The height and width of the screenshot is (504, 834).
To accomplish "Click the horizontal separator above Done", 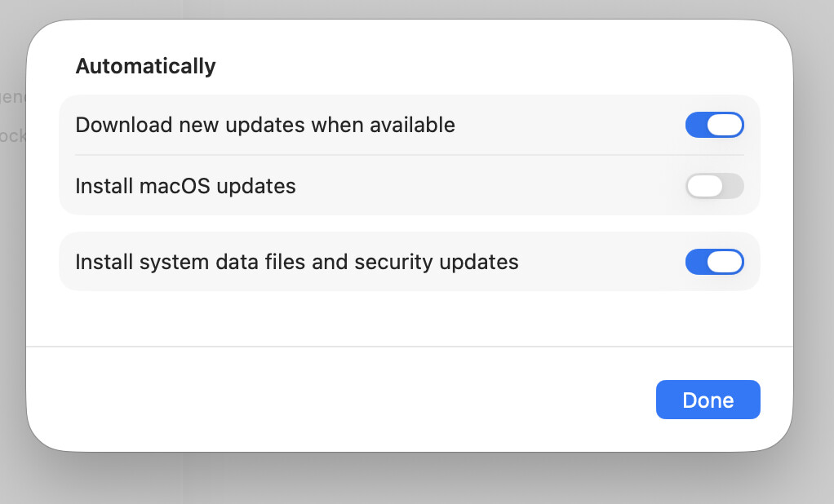I will coord(408,347).
